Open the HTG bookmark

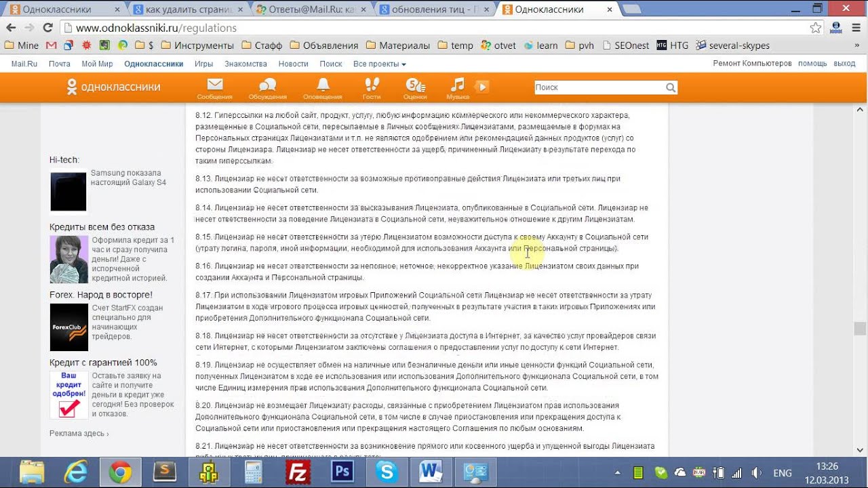673,45
